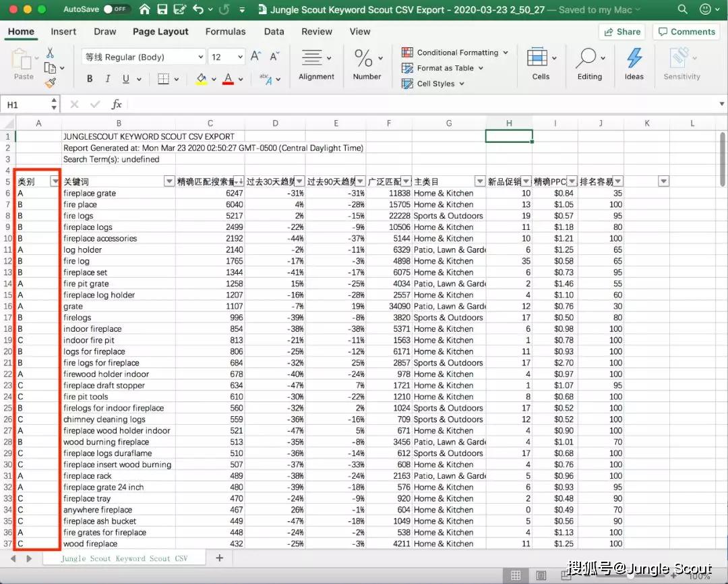Viewport: 728px width, 584px height.
Task: Click the Increase Font Size icon
Action: (x=256, y=56)
